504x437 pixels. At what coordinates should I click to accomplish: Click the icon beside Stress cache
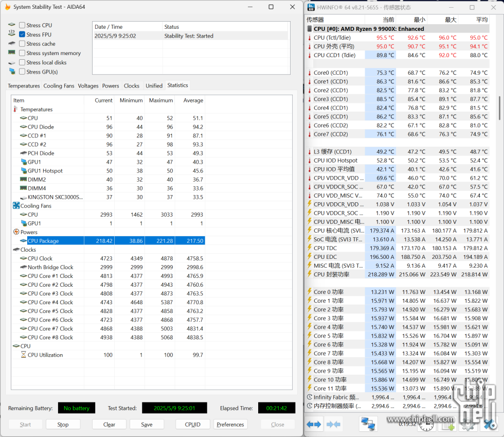click(x=12, y=43)
